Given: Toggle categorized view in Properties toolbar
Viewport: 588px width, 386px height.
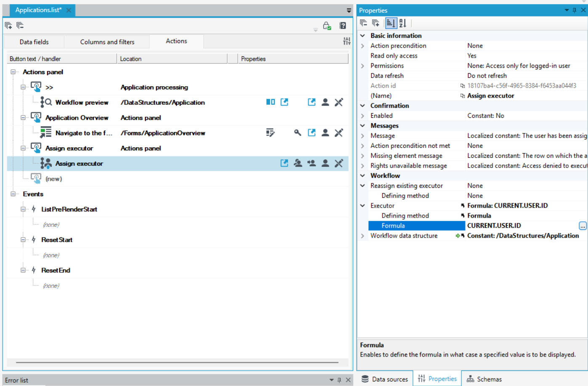Looking at the screenshot, I should (x=391, y=23).
